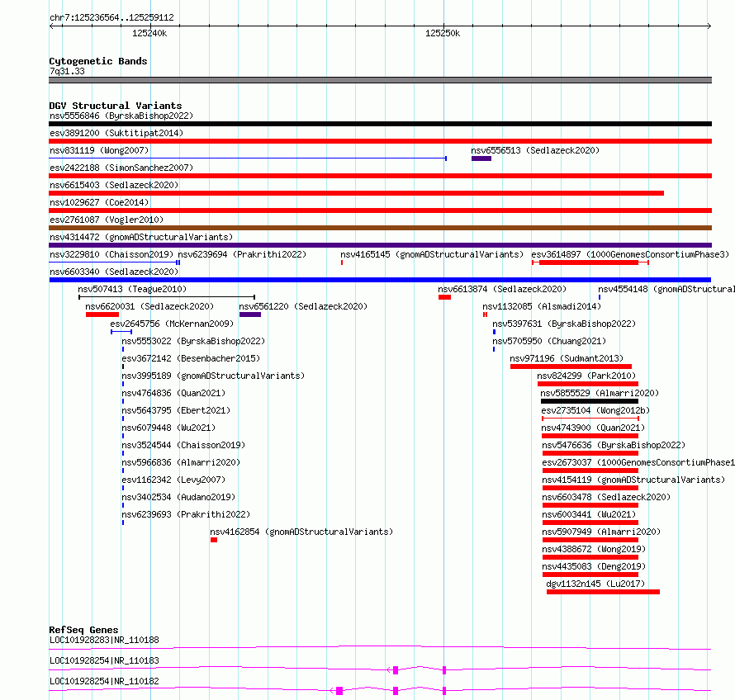Click nsv5476636 (ByrskaBishop2022) label

pos(614,445)
